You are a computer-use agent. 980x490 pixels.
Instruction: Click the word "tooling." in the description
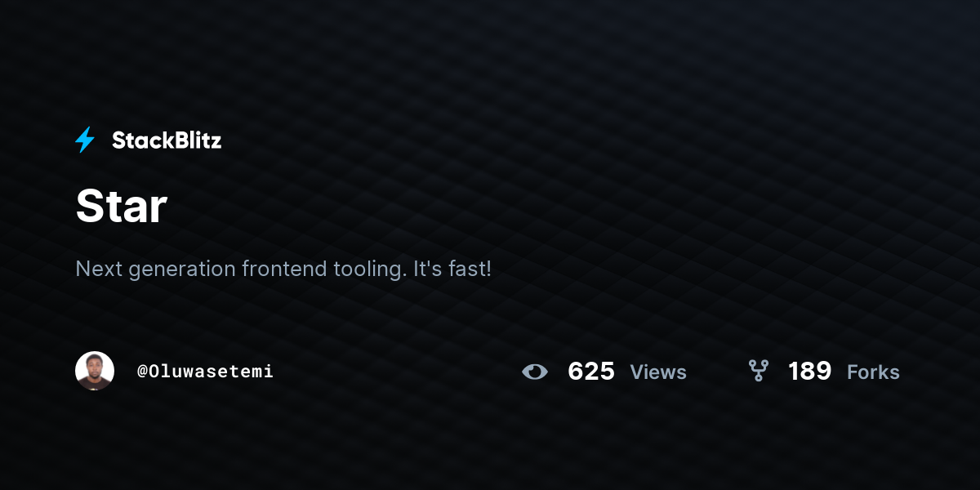coord(369,269)
